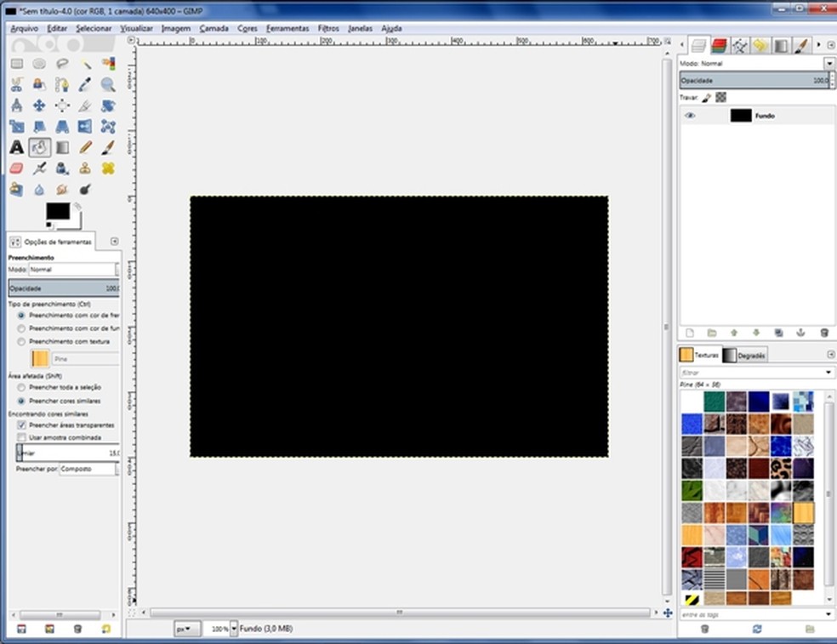The width and height of the screenshot is (837, 644).
Task: Select the Blend gradient tool
Action: (x=62, y=147)
